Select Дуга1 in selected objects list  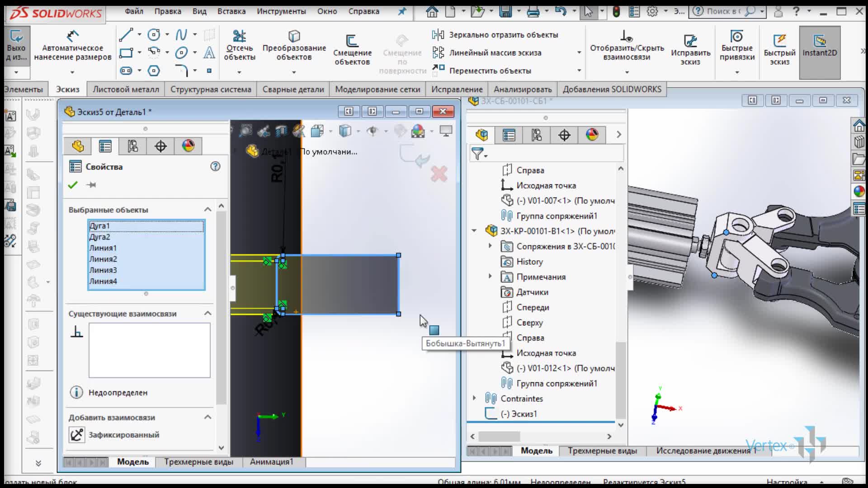146,226
